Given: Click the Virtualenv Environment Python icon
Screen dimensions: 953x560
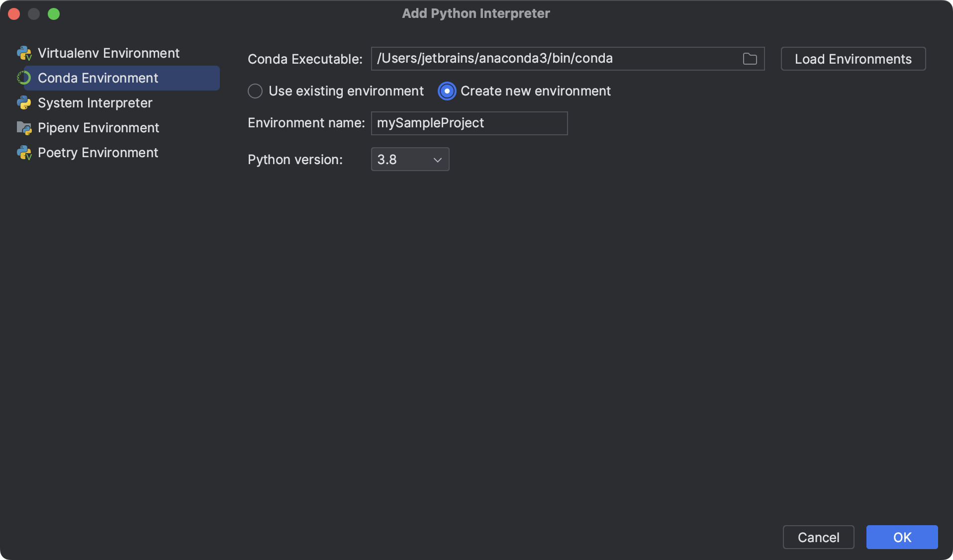Looking at the screenshot, I should coord(24,53).
